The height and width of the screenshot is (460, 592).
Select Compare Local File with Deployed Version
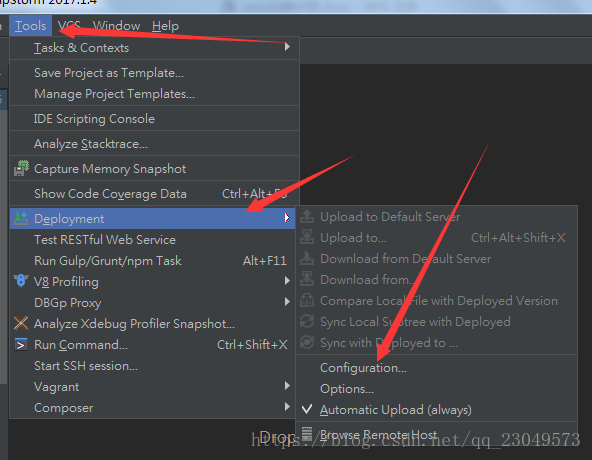439,301
